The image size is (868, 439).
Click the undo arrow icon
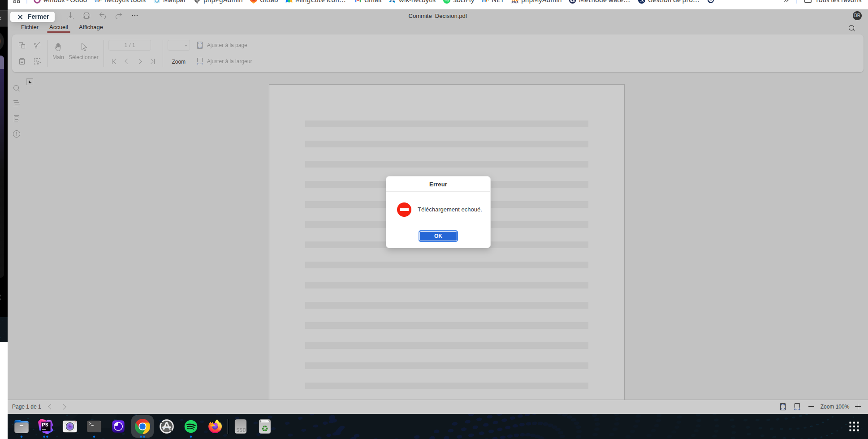pos(103,16)
